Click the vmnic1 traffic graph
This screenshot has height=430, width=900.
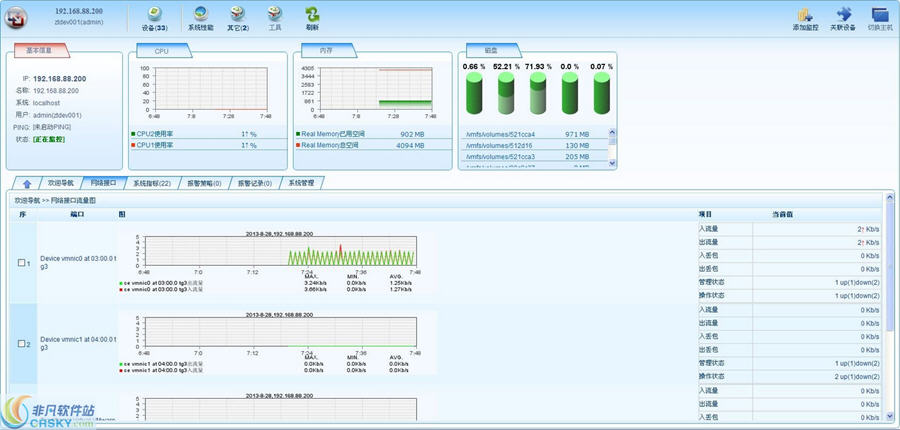coord(281,332)
